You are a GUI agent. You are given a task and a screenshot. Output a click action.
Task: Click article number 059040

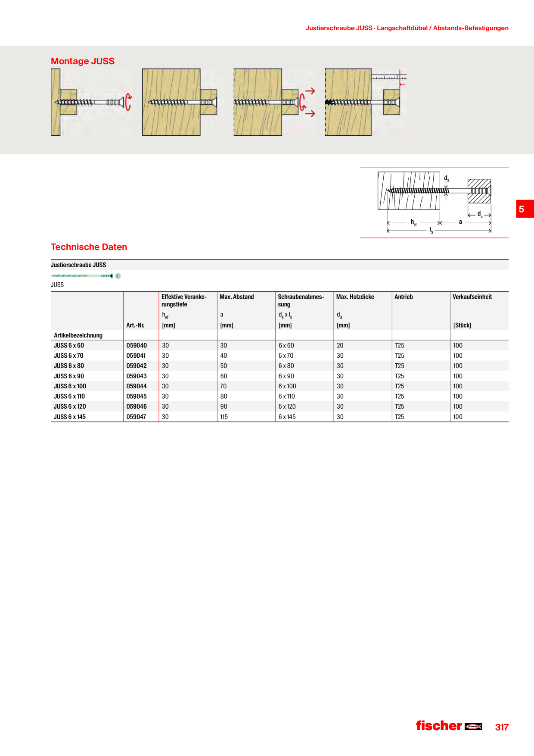point(137,346)
